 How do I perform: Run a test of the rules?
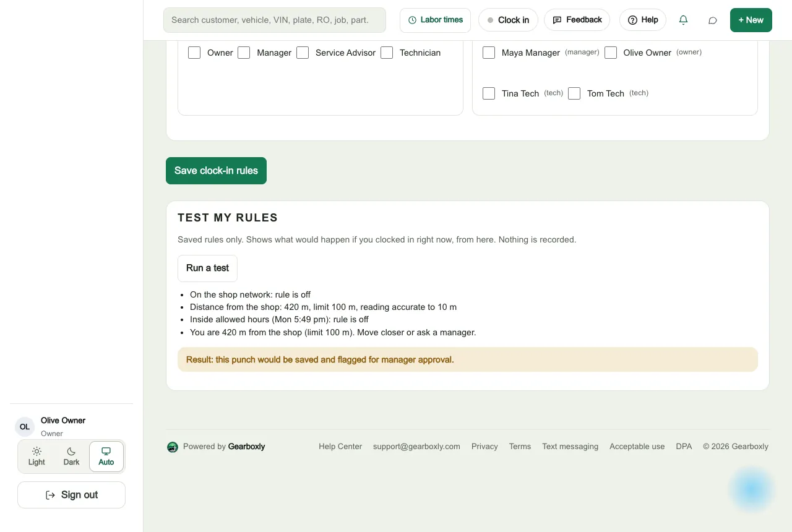(207, 268)
